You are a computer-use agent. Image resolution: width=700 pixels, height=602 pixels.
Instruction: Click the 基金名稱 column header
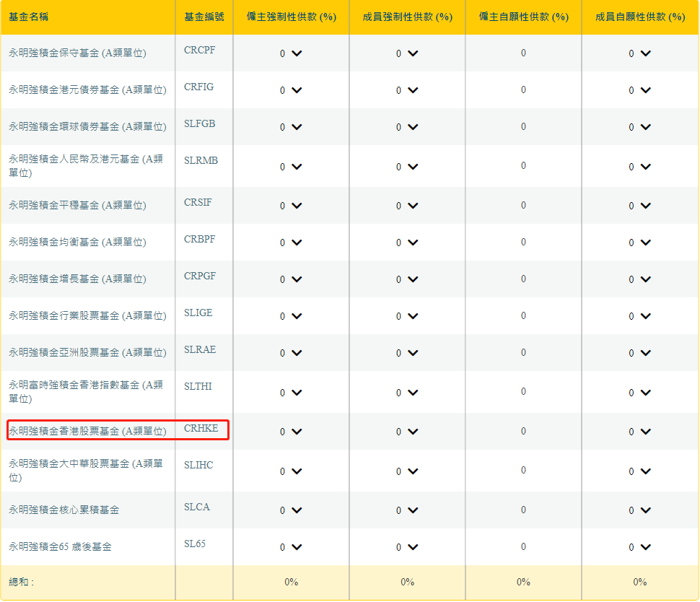[29, 17]
